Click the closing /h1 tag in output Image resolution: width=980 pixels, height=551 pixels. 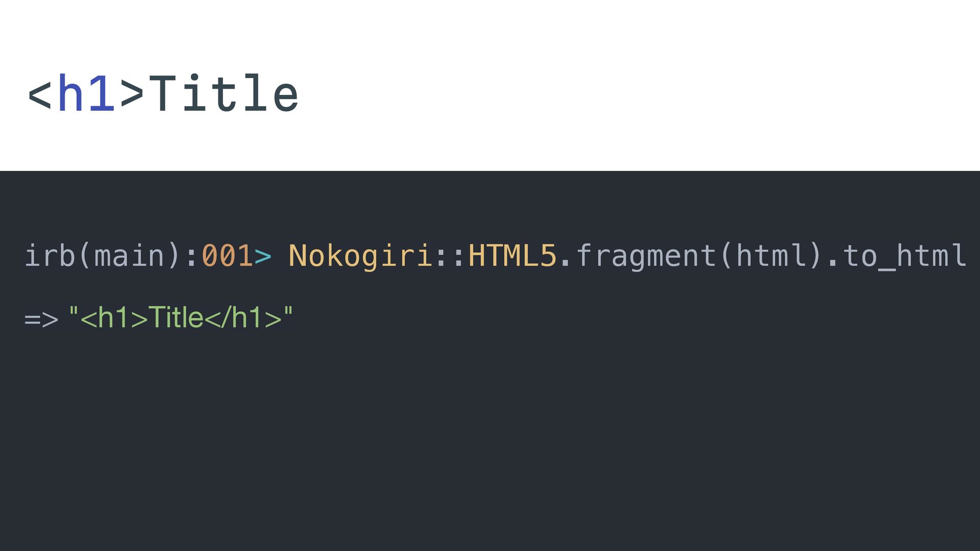(243, 318)
